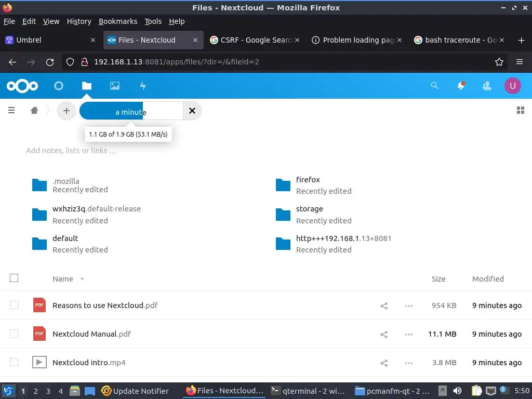Open Nextcloud intro.mp4 video
Screen dimensions: 532x399
pos(89,362)
